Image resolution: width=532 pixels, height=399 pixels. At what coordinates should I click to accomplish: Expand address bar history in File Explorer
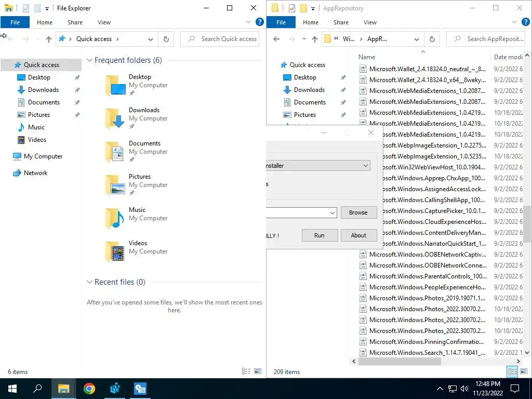tap(150, 39)
